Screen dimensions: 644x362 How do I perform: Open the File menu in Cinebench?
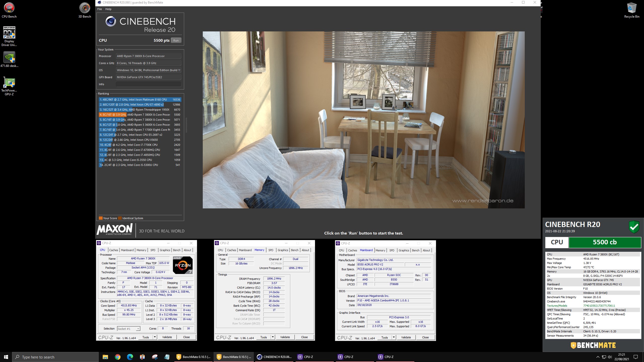tap(100, 9)
